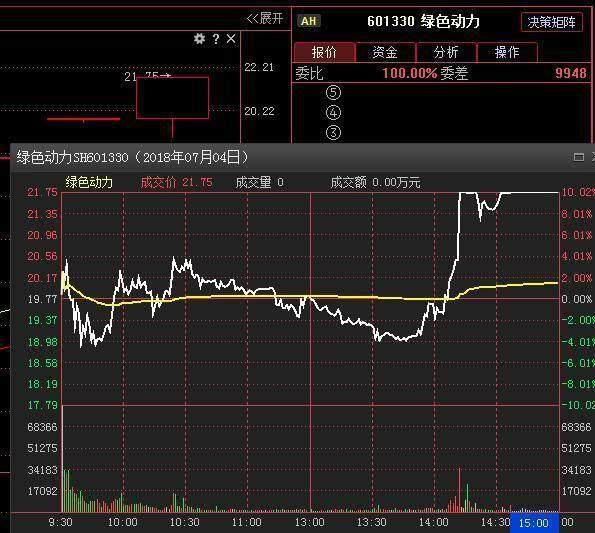This screenshot has width=595, height=533.
Task: Click the 22.21 price label in mini chart
Action: coord(259,67)
